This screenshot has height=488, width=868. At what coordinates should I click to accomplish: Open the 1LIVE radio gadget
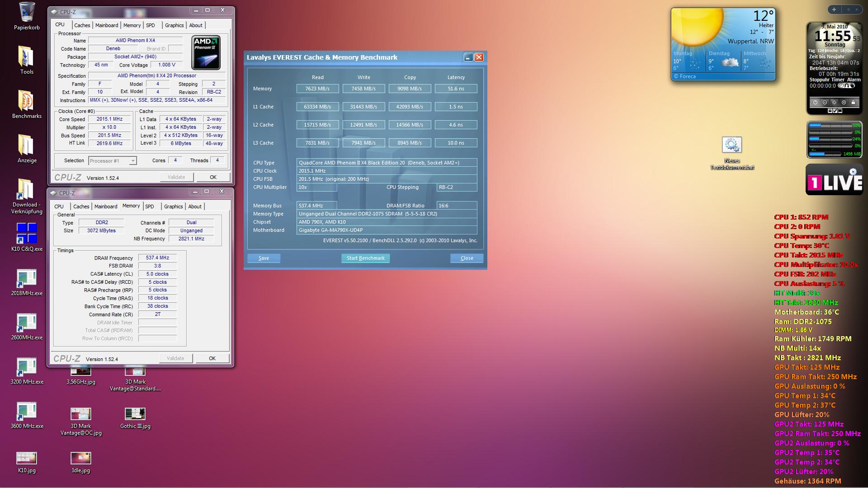pyautogui.click(x=834, y=180)
